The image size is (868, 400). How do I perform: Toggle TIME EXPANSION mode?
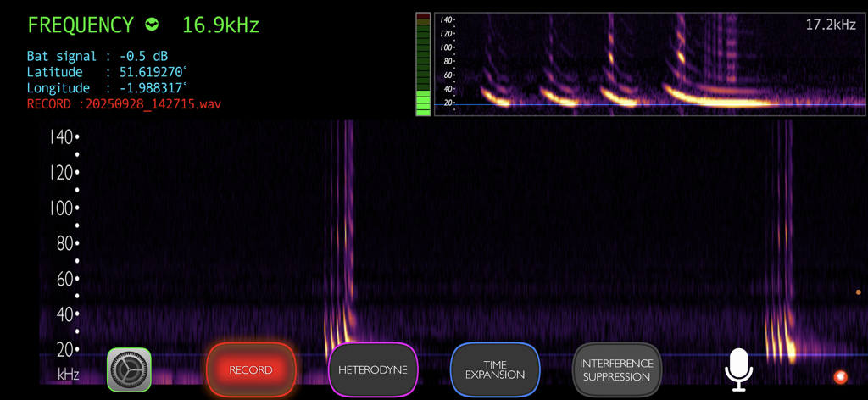click(495, 369)
